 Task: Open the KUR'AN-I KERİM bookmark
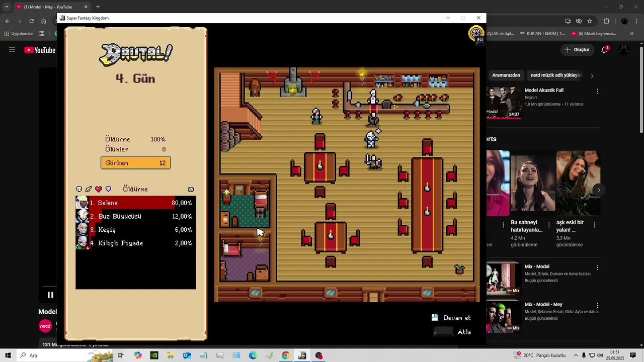coord(542,34)
